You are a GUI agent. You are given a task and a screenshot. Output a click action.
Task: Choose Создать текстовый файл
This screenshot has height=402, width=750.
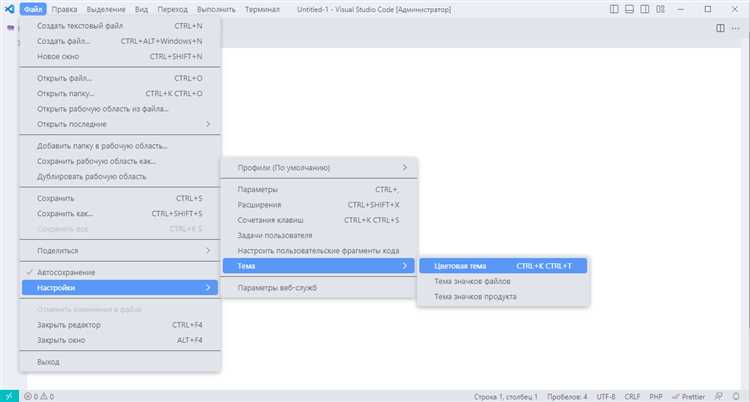click(120, 26)
